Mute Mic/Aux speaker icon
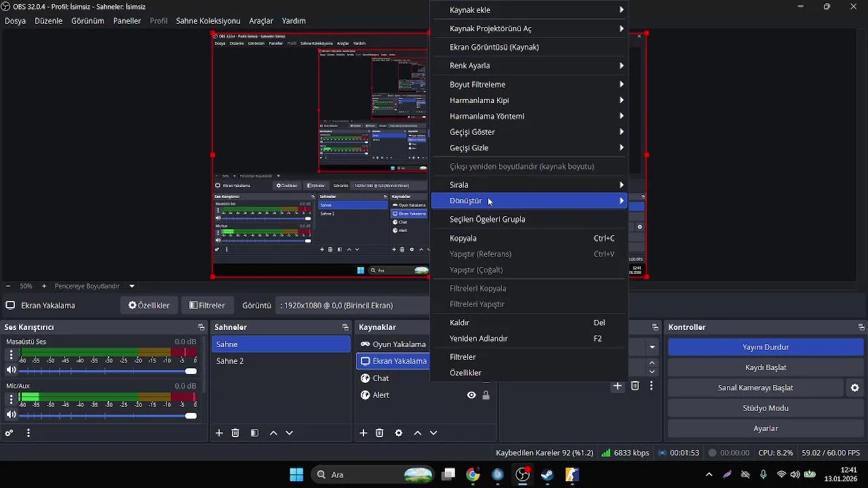 point(11,415)
